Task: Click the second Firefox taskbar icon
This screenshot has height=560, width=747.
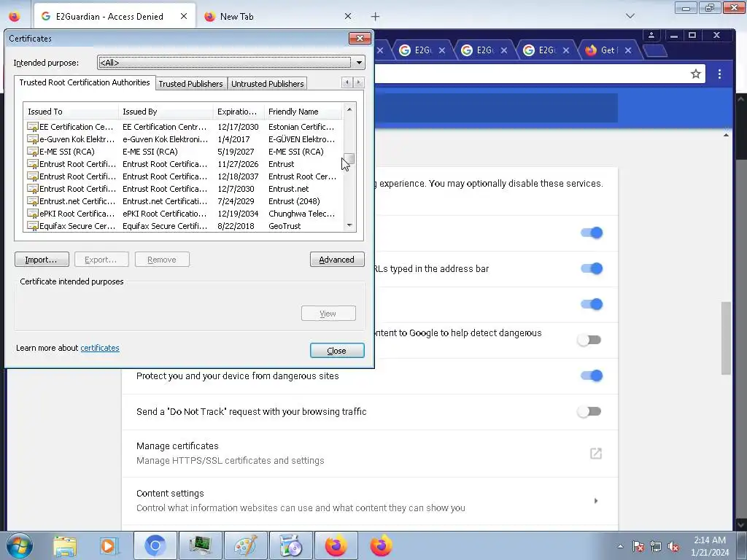Action: [x=381, y=545]
